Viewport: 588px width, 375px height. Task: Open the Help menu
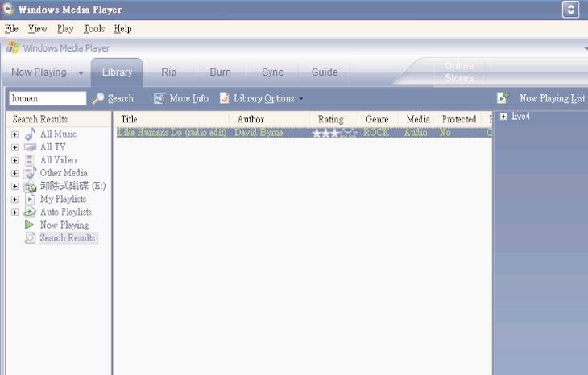[122, 28]
